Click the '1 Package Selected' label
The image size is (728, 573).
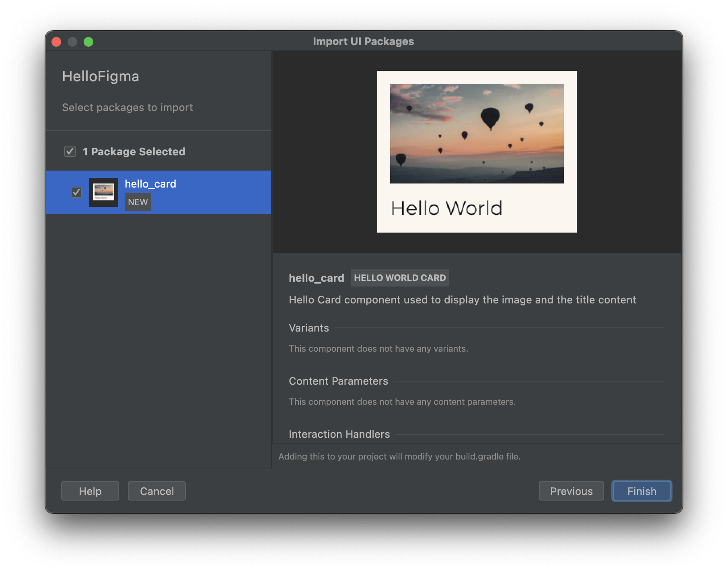(x=134, y=152)
